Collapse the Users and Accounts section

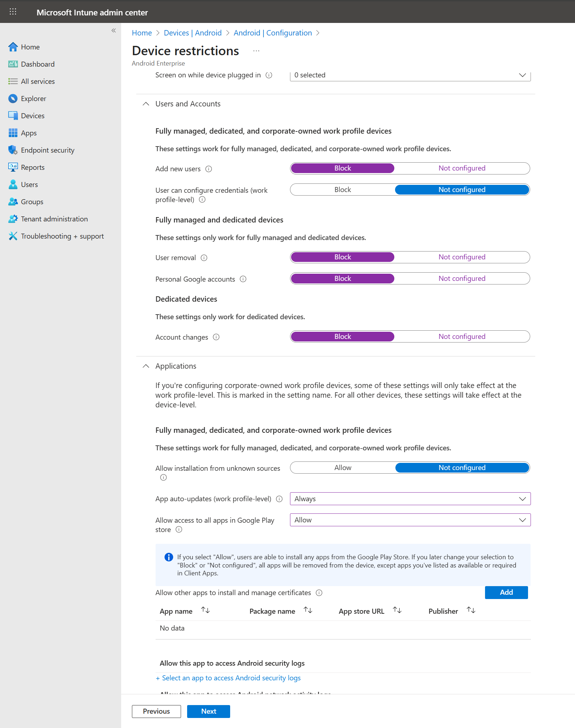pos(146,104)
